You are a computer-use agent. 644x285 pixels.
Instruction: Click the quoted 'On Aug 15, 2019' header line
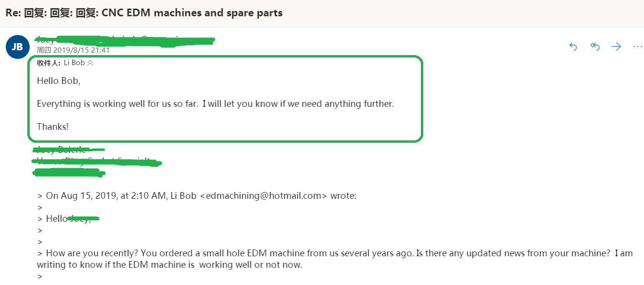click(197, 195)
